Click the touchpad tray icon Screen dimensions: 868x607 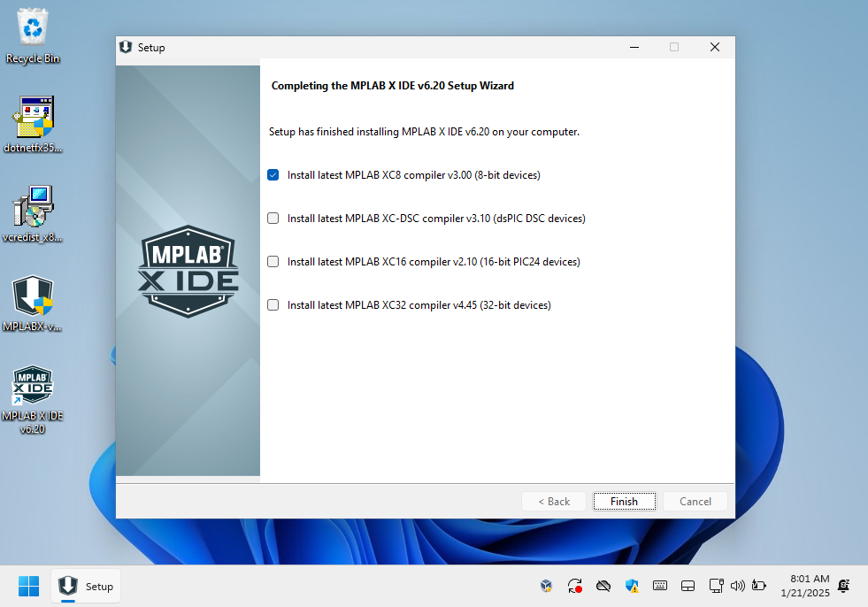[x=688, y=586]
